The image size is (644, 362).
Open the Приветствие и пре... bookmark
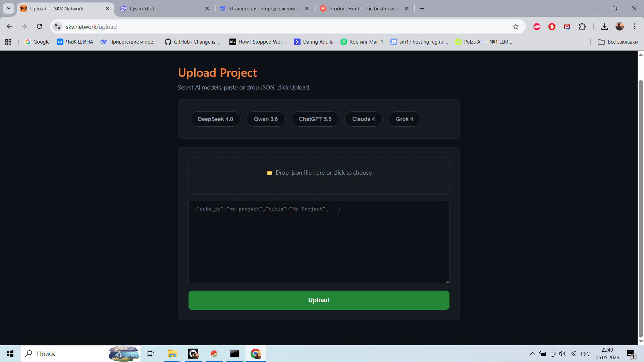pos(129,42)
